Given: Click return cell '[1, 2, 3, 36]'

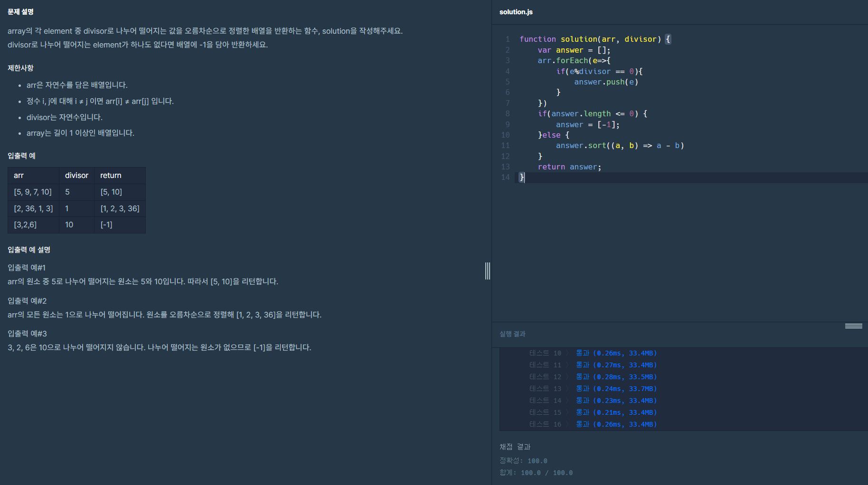Looking at the screenshot, I should (120, 208).
